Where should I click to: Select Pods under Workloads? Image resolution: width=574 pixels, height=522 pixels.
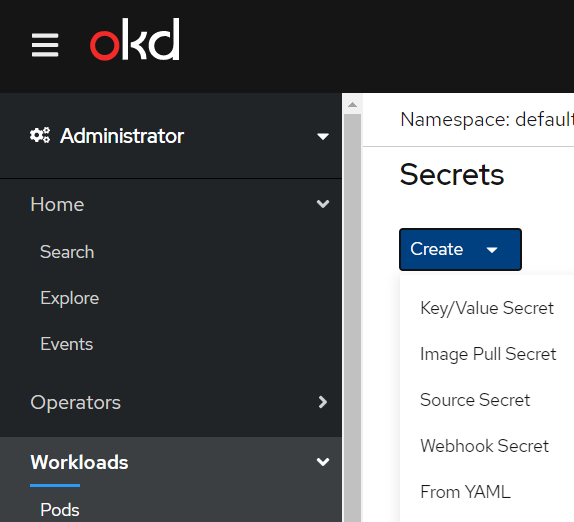(60, 510)
